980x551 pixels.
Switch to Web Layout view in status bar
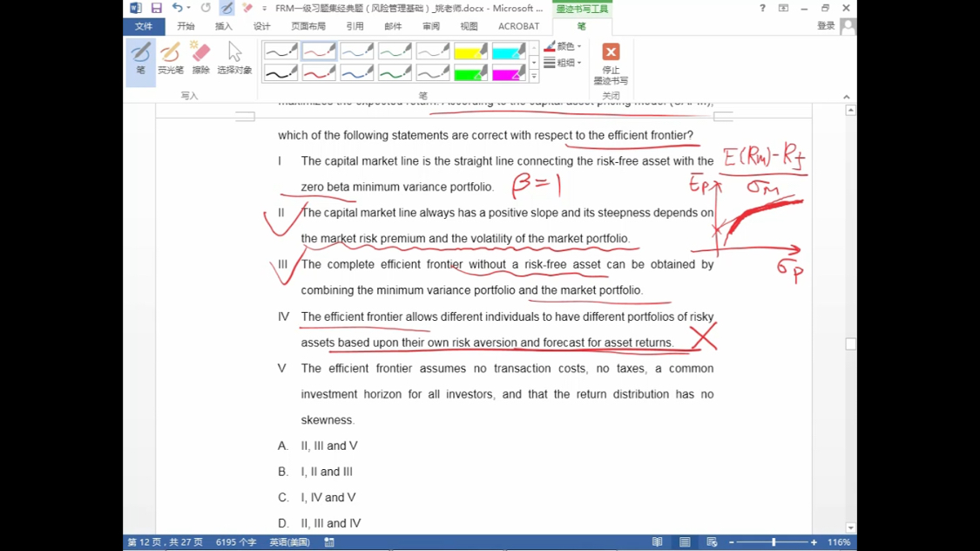pos(712,542)
